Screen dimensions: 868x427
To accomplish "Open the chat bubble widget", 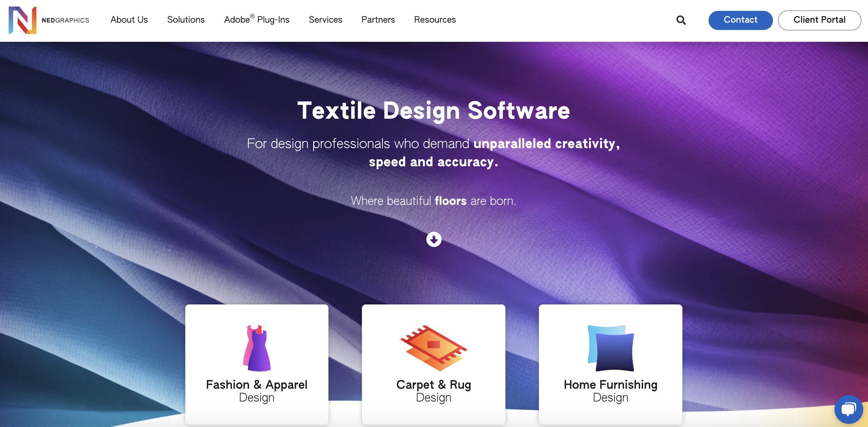I will [x=849, y=409].
